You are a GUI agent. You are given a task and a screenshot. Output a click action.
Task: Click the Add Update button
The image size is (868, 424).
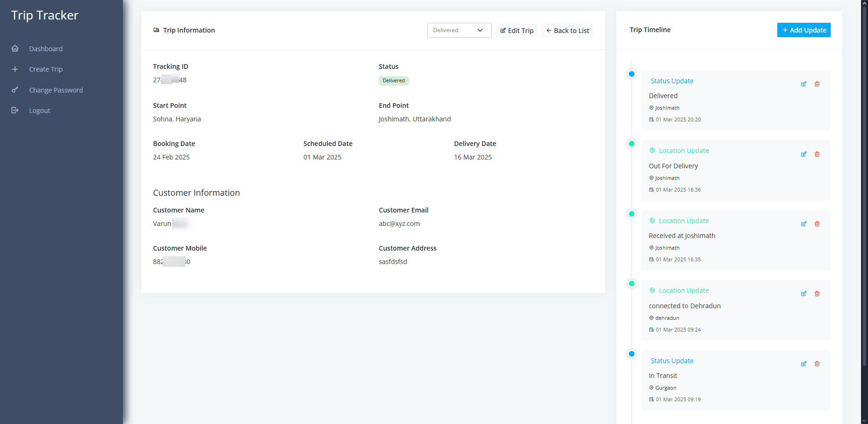pos(803,30)
